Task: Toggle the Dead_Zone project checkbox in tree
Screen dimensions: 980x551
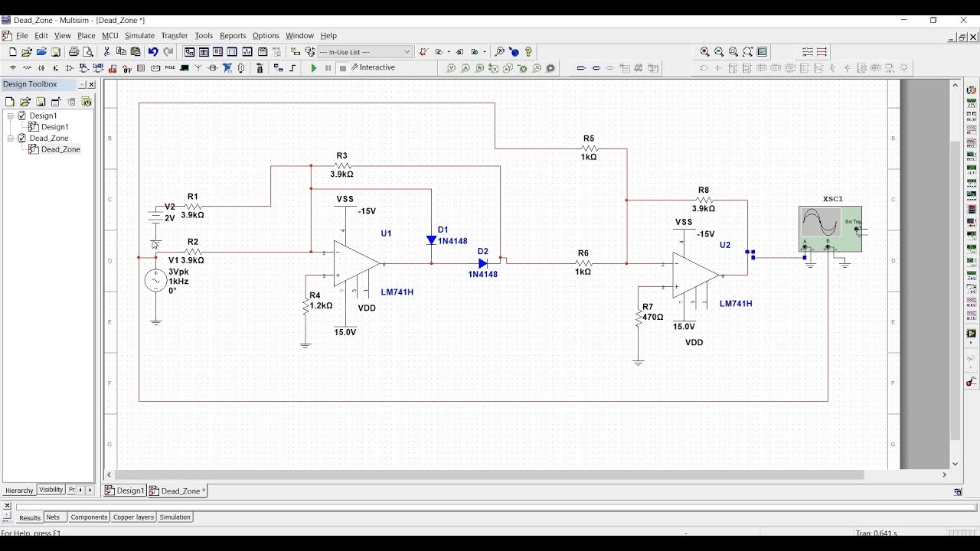Action: tap(21, 139)
